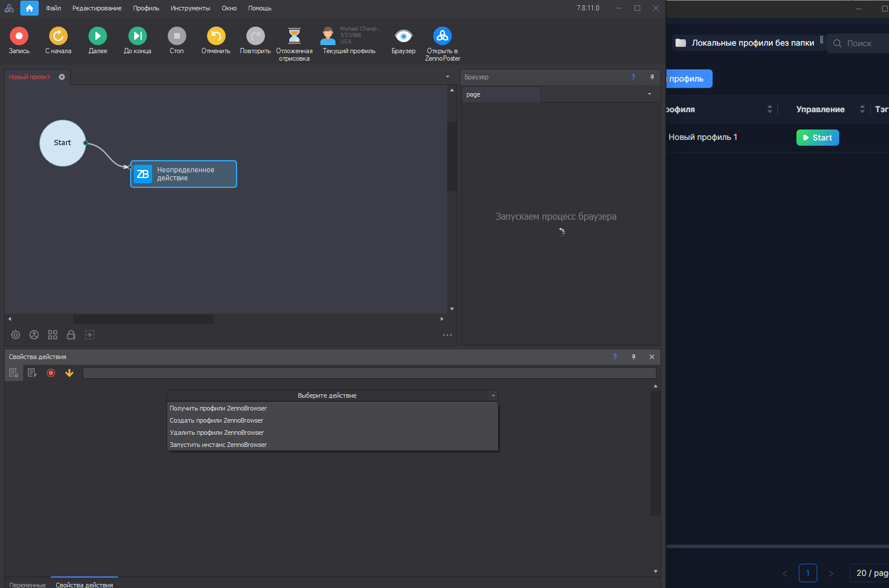This screenshot has width=889, height=588.
Task: Open Текущий профиль profile icon
Action: click(328, 36)
